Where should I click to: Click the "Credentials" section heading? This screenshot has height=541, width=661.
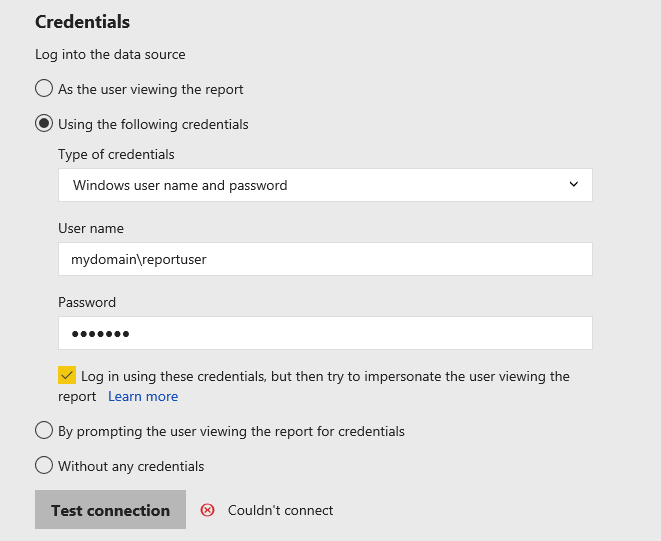pyautogui.click(x=82, y=22)
